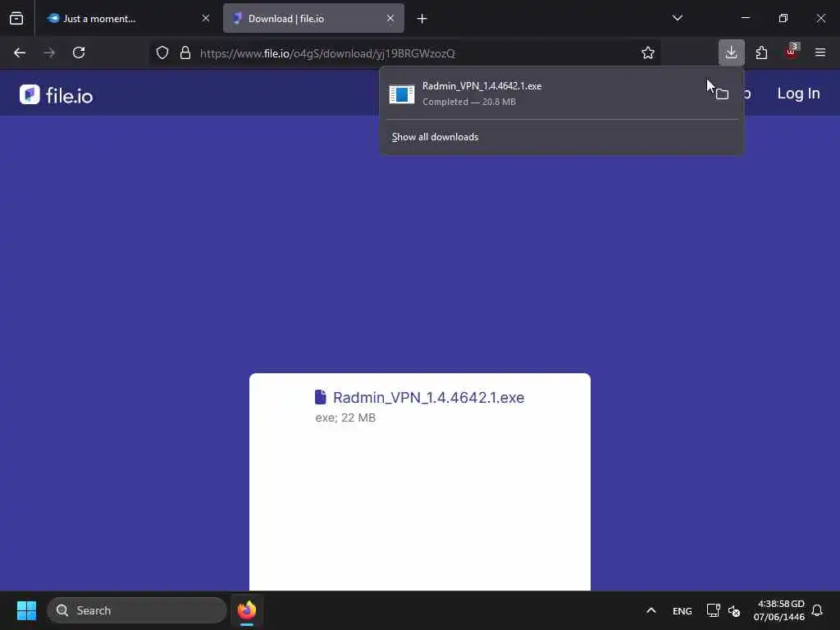View site security padlock info
840x630 pixels.
pyautogui.click(x=185, y=53)
